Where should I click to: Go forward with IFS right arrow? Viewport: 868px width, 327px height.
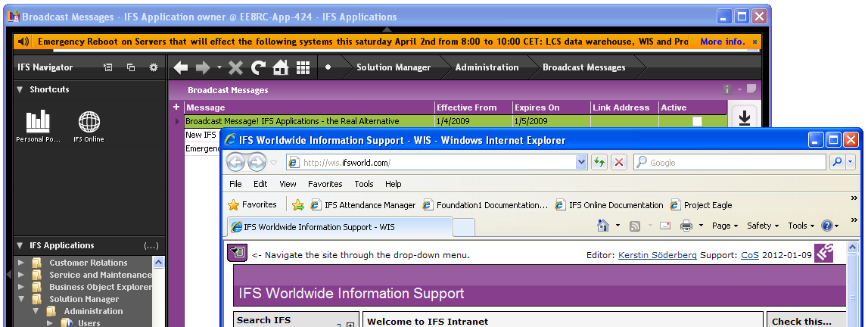click(x=203, y=67)
